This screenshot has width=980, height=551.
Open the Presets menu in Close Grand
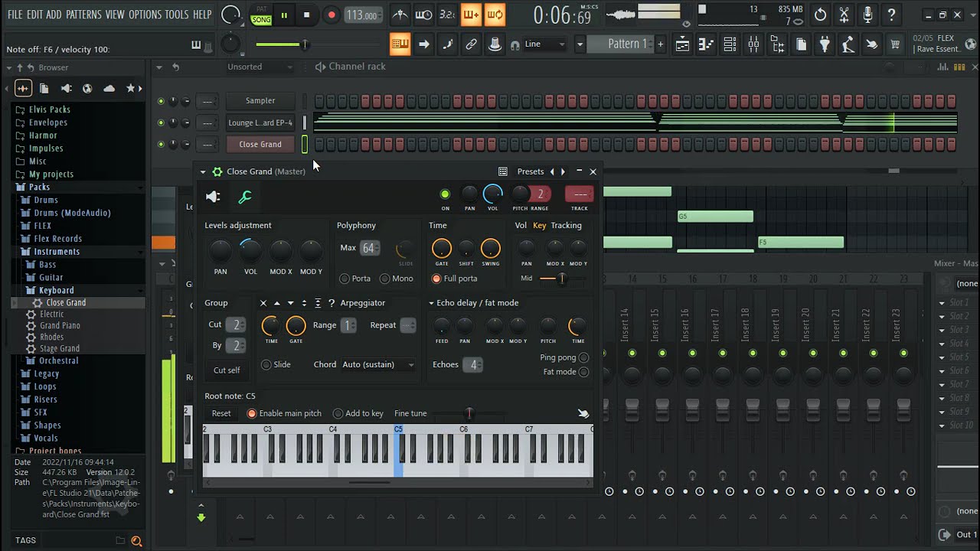point(531,171)
